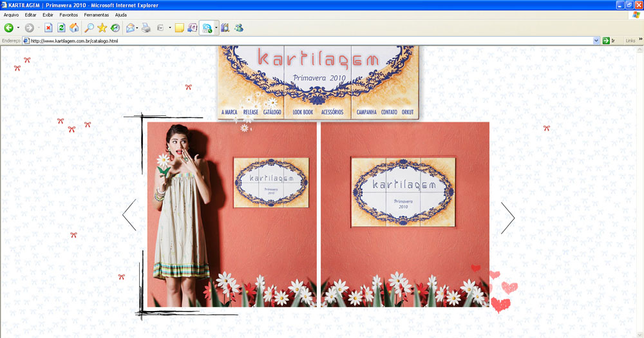Image resolution: width=644 pixels, height=338 pixels.
Task: Open the Favoritos menu
Action: (69, 15)
